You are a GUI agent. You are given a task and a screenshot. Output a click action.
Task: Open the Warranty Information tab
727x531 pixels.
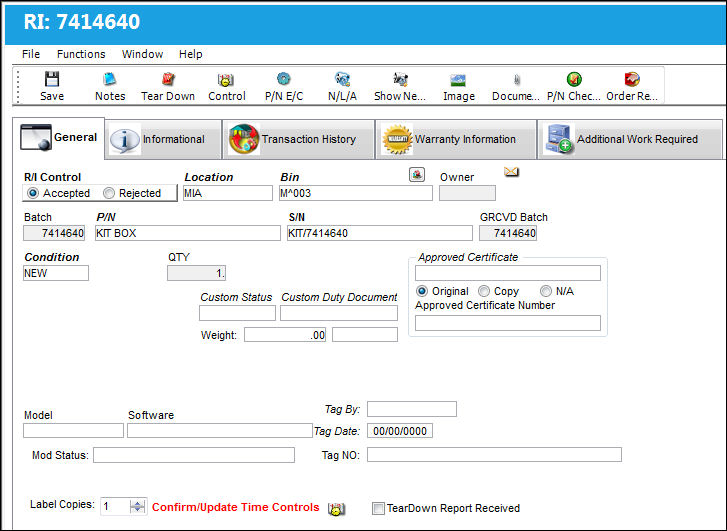coord(456,139)
